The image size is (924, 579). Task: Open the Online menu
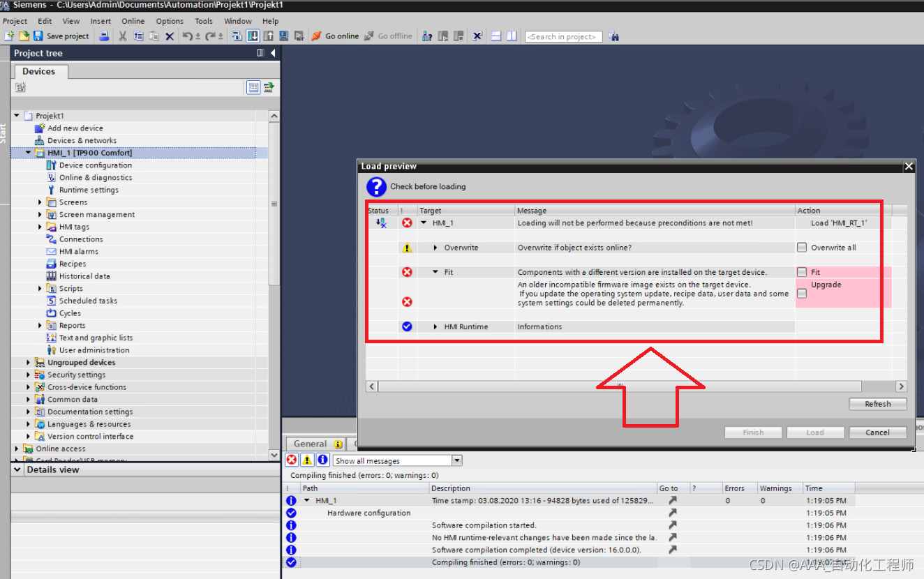tap(133, 21)
